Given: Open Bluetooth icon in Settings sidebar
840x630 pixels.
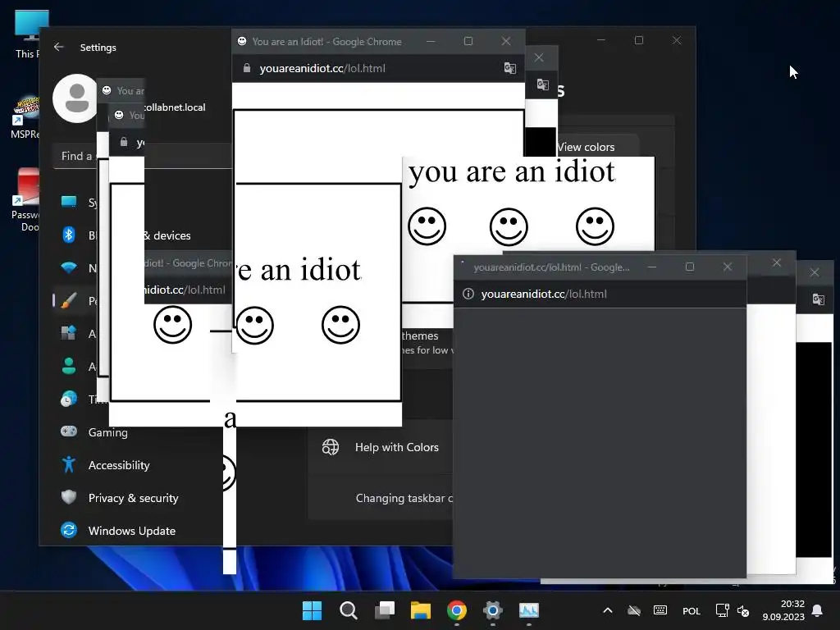Looking at the screenshot, I should [x=69, y=235].
